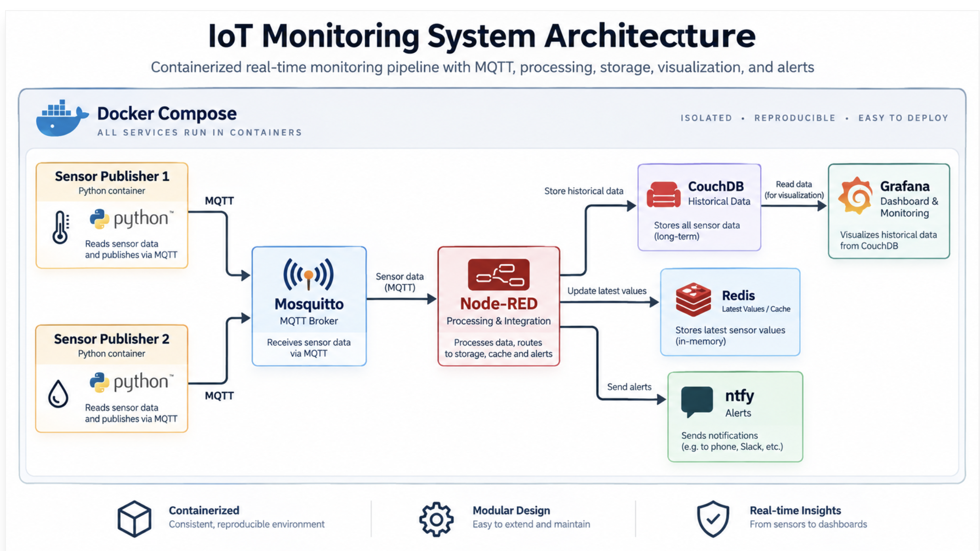Click "Stores all sensor data (long-term)" text
980x551 pixels.
coord(697,231)
